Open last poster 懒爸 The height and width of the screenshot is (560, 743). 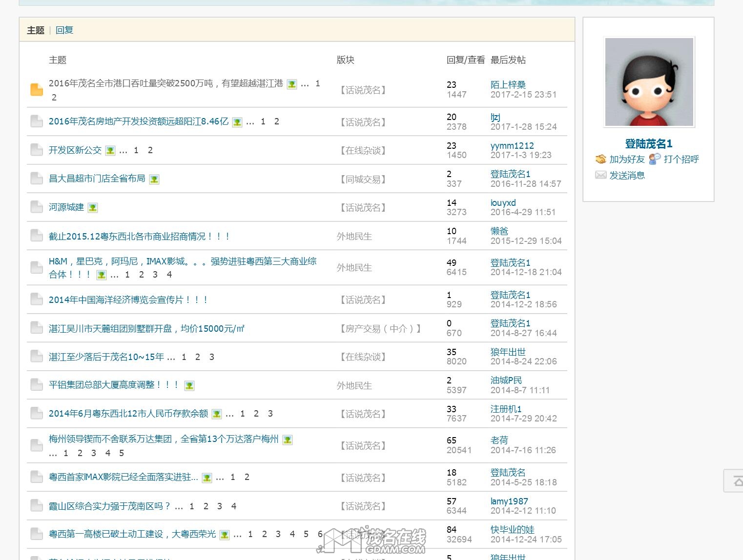tap(499, 231)
